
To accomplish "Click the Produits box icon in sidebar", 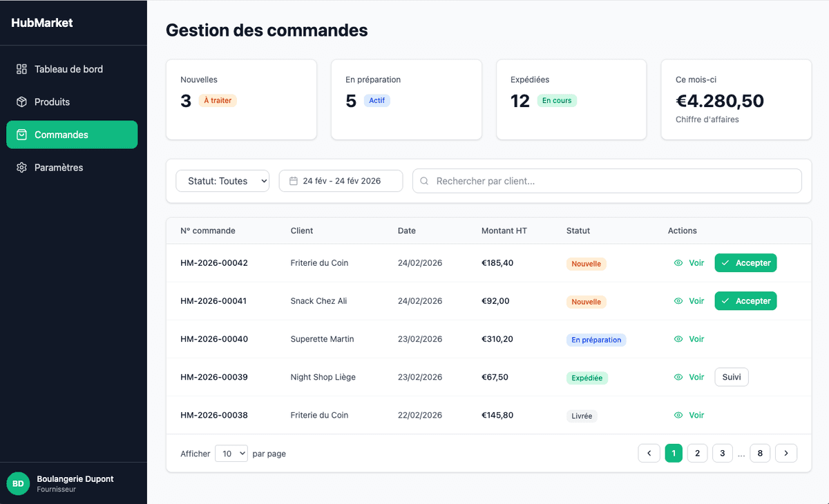I will pyautogui.click(x=21, y=102).
